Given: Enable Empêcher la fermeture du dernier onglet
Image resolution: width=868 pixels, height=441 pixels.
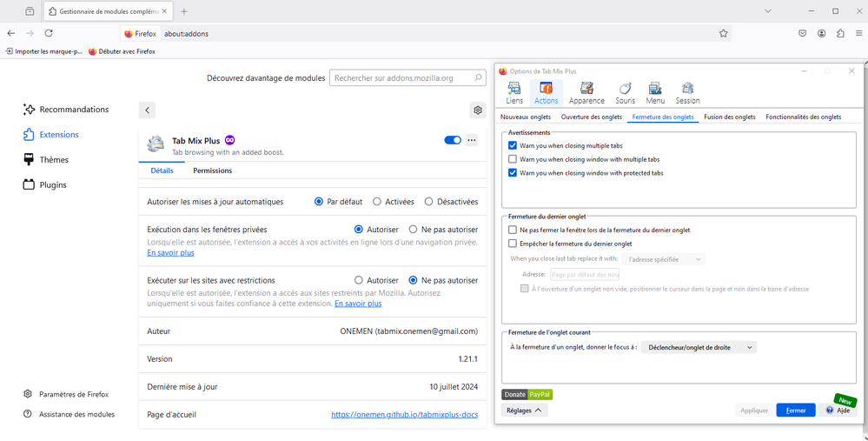Looking at the screenshot, I should [x=513, y=244].
